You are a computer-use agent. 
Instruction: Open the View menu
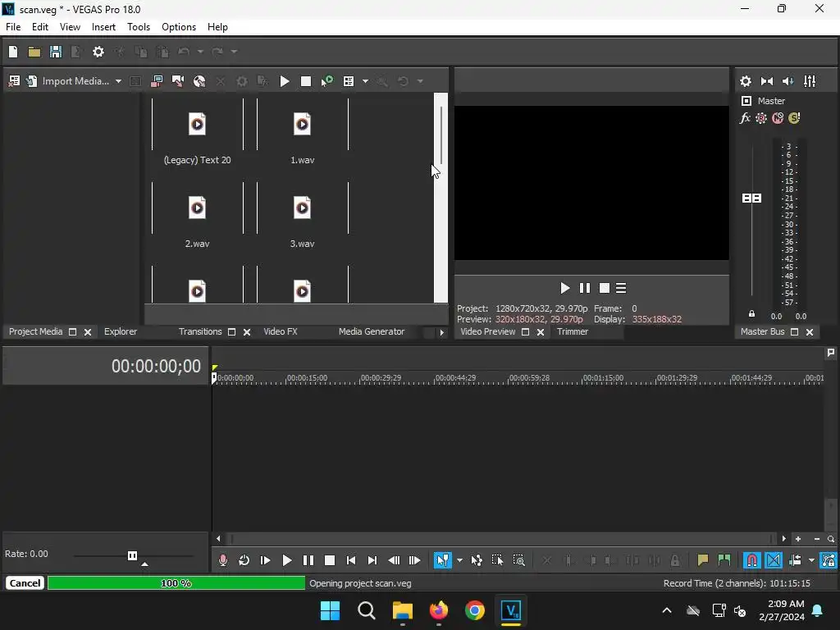(70, 27)
